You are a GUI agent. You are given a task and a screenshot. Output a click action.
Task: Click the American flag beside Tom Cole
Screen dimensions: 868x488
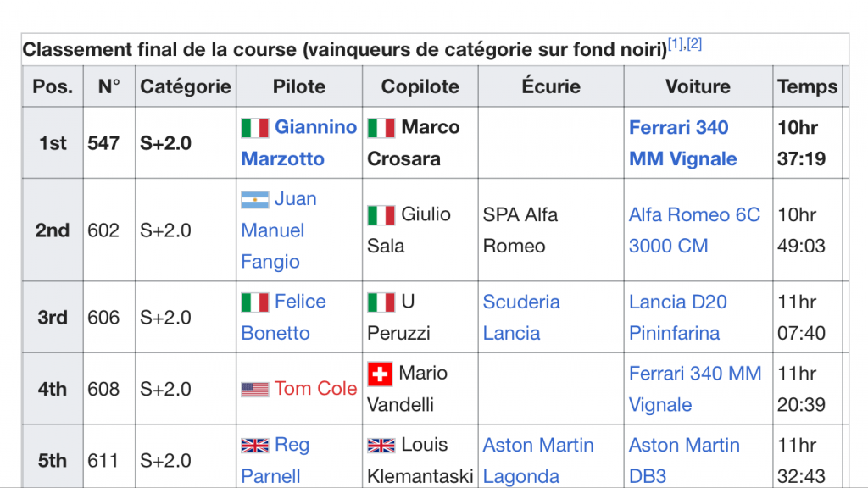pos(255,390)
